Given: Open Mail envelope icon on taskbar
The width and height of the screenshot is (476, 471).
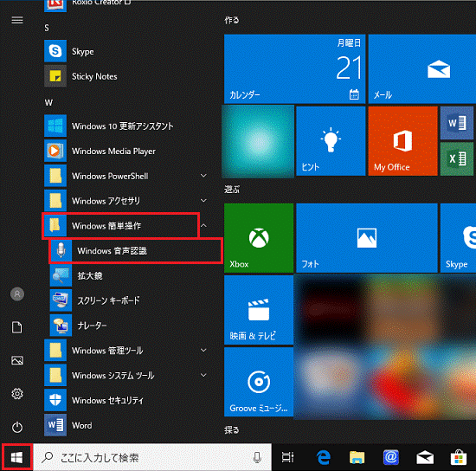Looking at the screenshot, I should coord(425,457).
